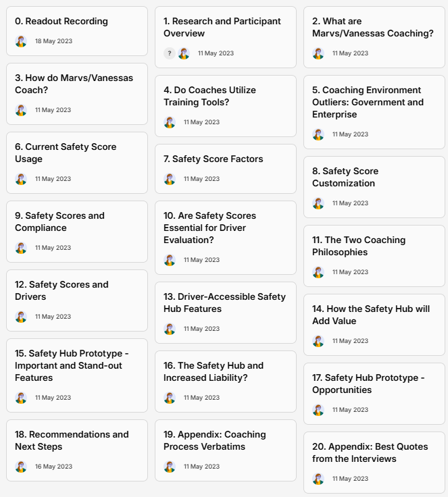The width and height of the screenshot is (448, 497).
Task: Click person avatar on Research and Participant Overview
Action: coord(184,53)
